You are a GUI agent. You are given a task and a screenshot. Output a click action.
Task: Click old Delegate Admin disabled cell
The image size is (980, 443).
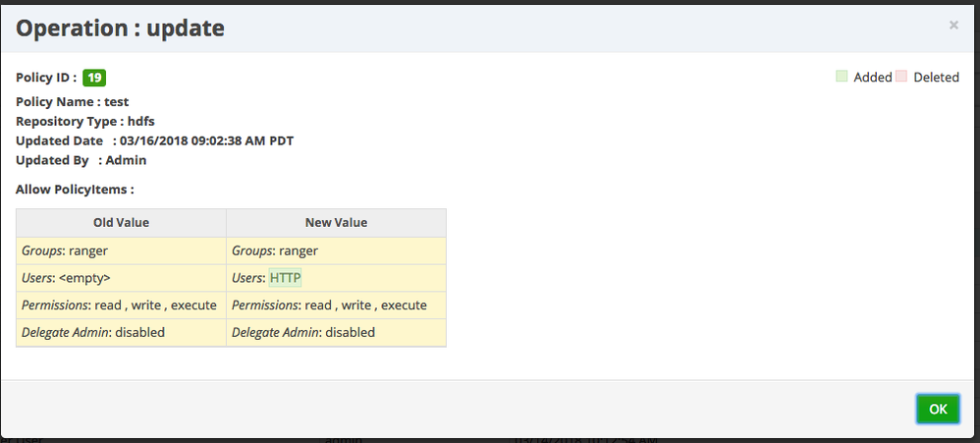point(121,332)
